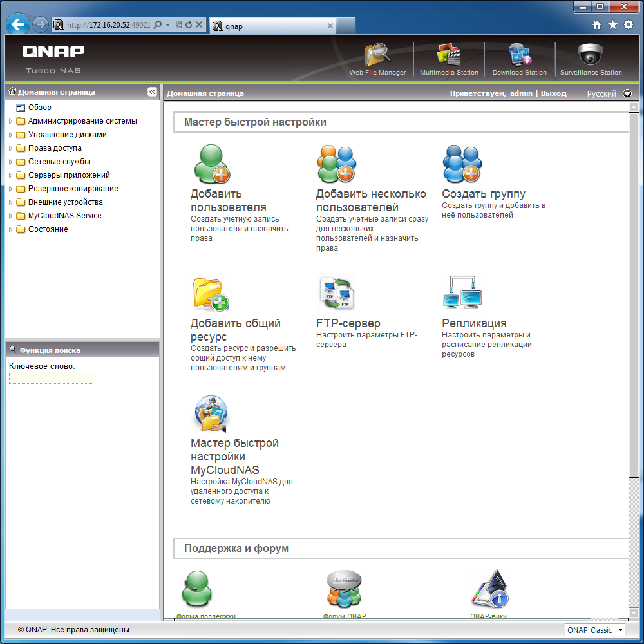Viewport: 644px width, 644px height.
Task: Click the admin username link
Action: (x=521, y=93)
